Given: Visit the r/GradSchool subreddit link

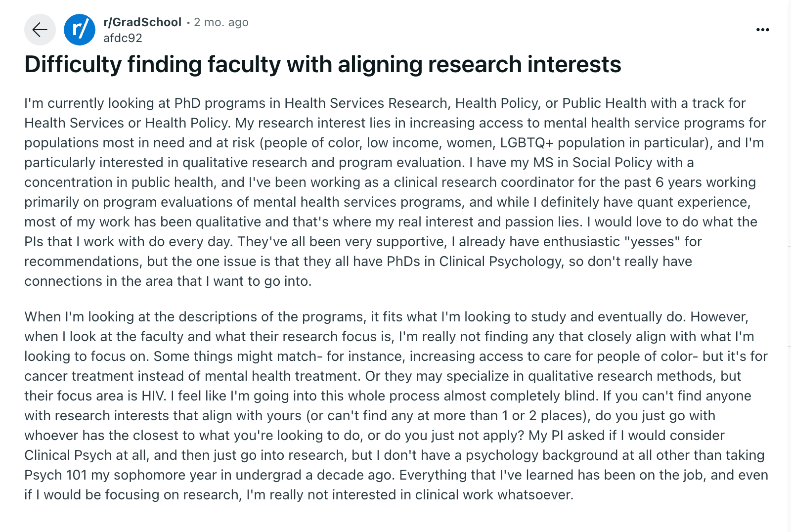Looking at the screenshot, I should 142,22.
